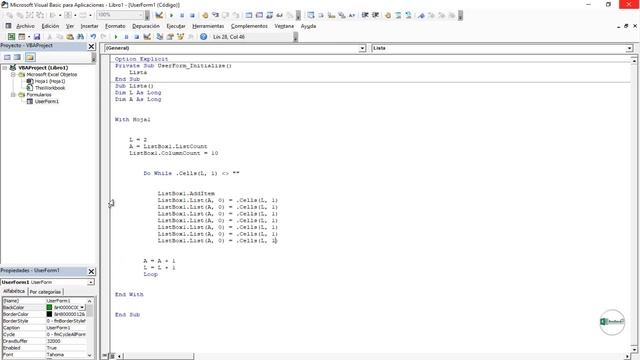Open the Ejecutar menu
This screenshot has height=360, width=640.
coord(176,26)
